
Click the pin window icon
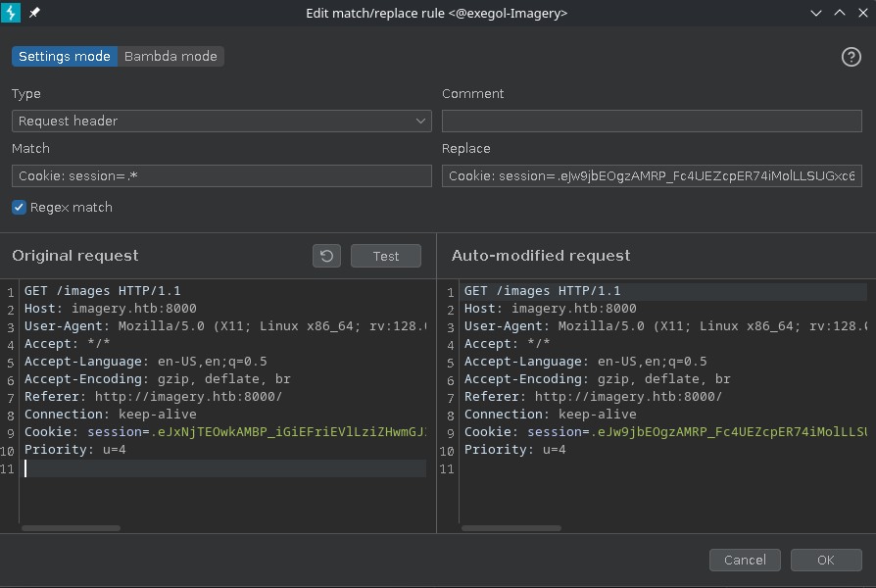(x=35, y=13)
